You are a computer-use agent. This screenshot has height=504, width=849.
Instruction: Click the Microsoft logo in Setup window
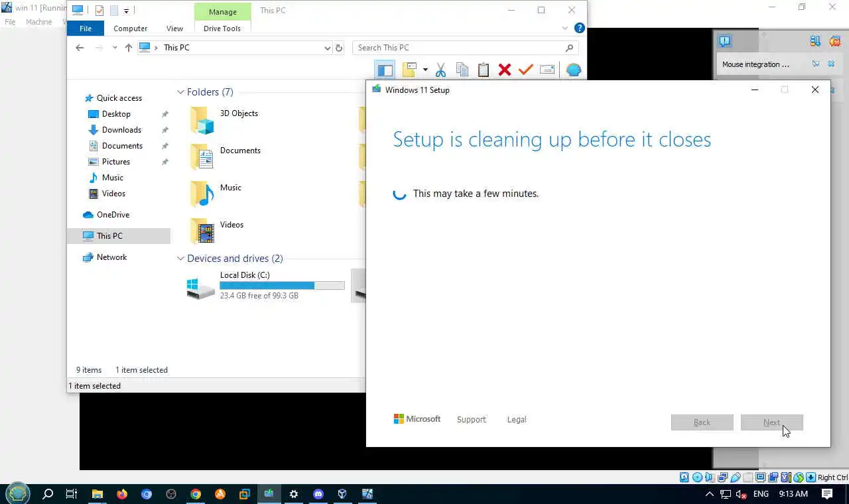point(417,419)
